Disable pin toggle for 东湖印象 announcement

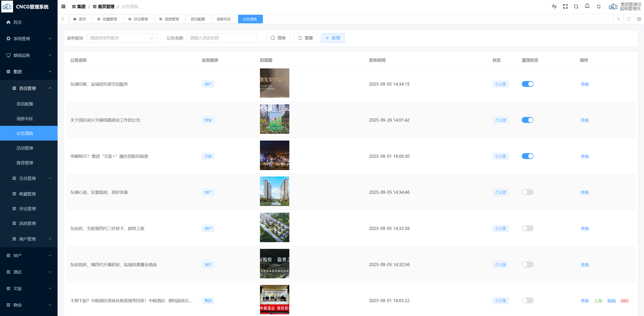tap(527, 84)
